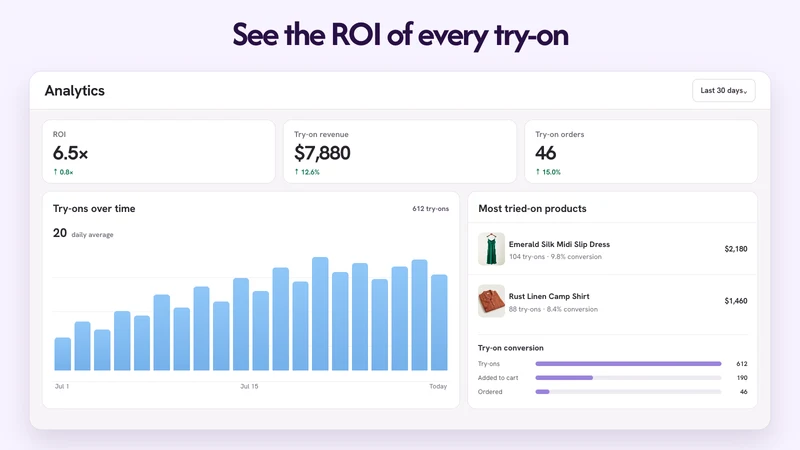The image size is (800, 450).
Task: Click the first bar above Jul 1
Action: [x=63, y=354]
